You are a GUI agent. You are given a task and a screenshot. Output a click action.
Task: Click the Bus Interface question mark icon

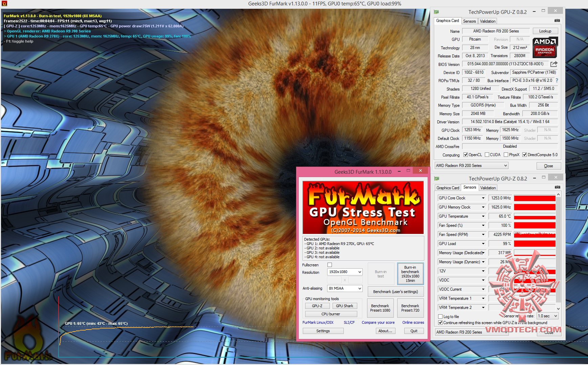557,80
